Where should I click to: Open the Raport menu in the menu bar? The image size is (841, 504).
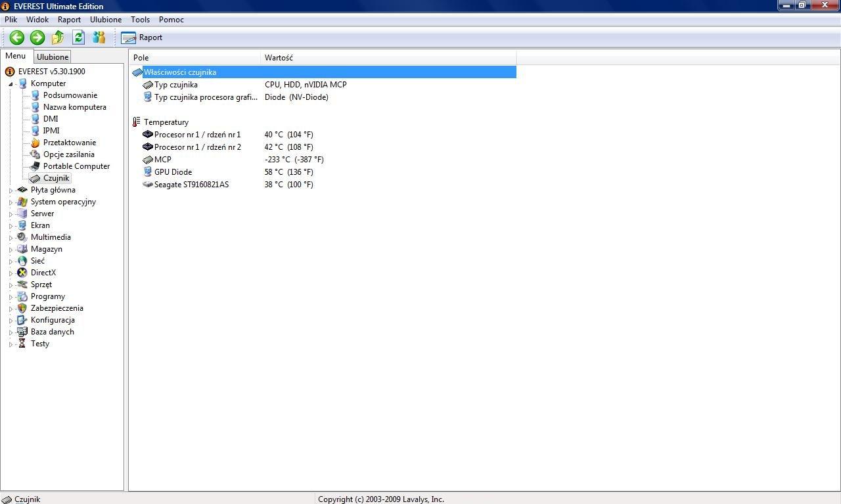(69, 20)
